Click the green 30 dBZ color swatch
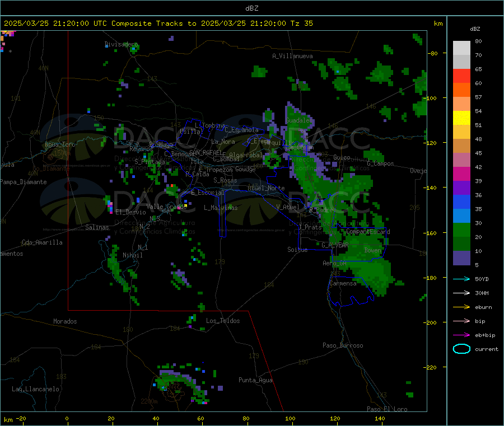 click(x=461, y=230)
